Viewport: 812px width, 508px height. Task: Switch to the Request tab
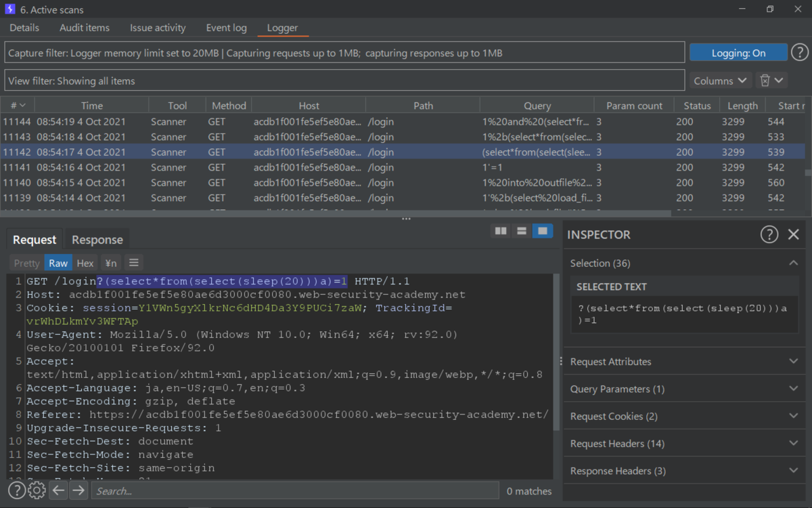coord(35,240)
